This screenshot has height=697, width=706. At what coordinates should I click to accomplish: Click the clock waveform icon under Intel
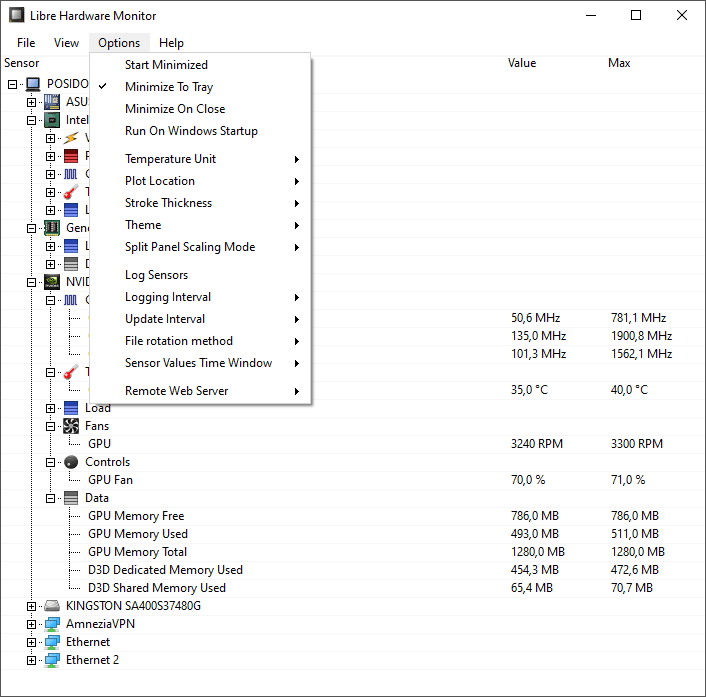click(71, 174)
